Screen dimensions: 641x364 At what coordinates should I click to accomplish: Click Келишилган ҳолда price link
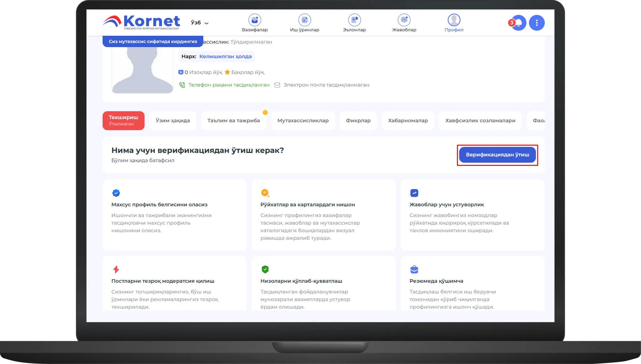click(x=225, y=57)
